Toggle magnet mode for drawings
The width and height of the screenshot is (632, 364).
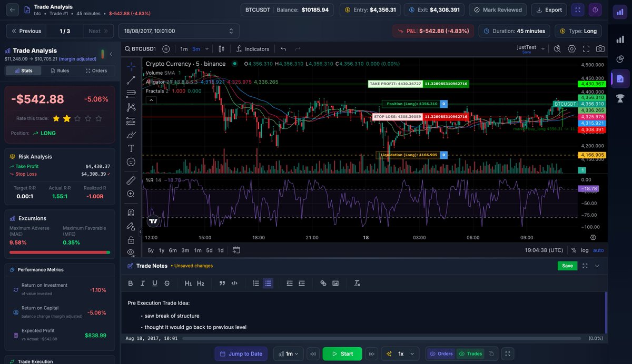coord(131,213)
